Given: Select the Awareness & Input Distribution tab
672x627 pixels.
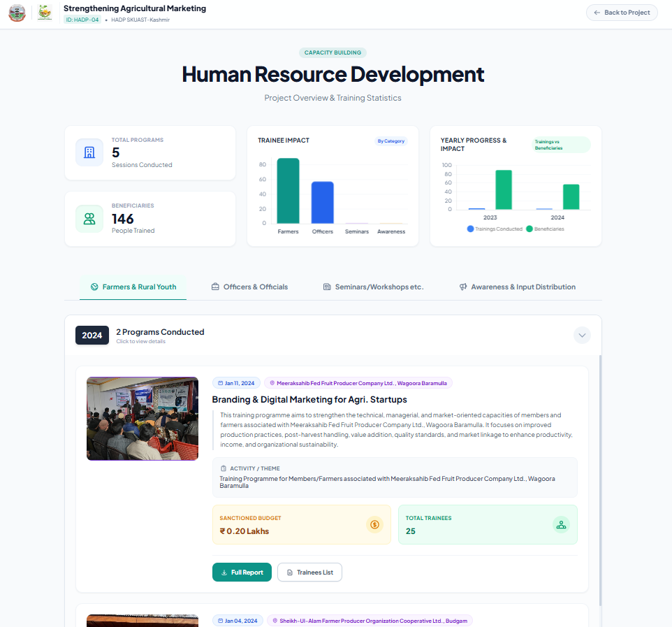Looking at the screenshot, I should (x=517, y=287).
